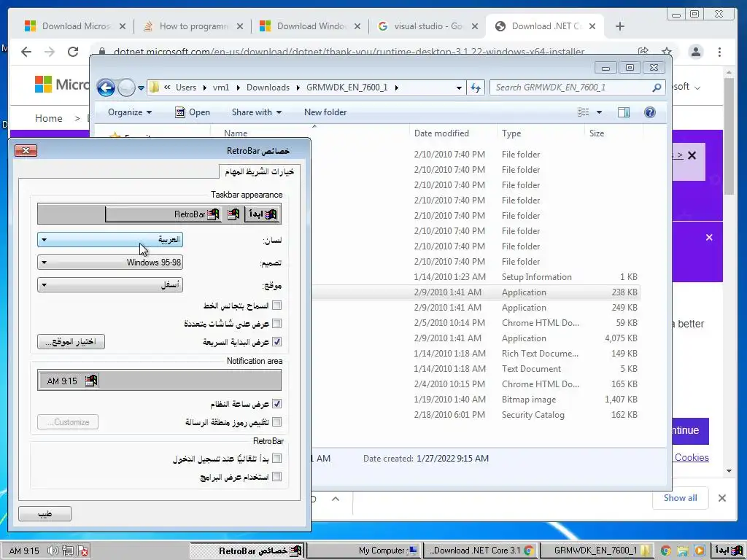Click the Start button on RetroBar taskbar
Viewport: 747px width, 560px height.
[729, 551]
